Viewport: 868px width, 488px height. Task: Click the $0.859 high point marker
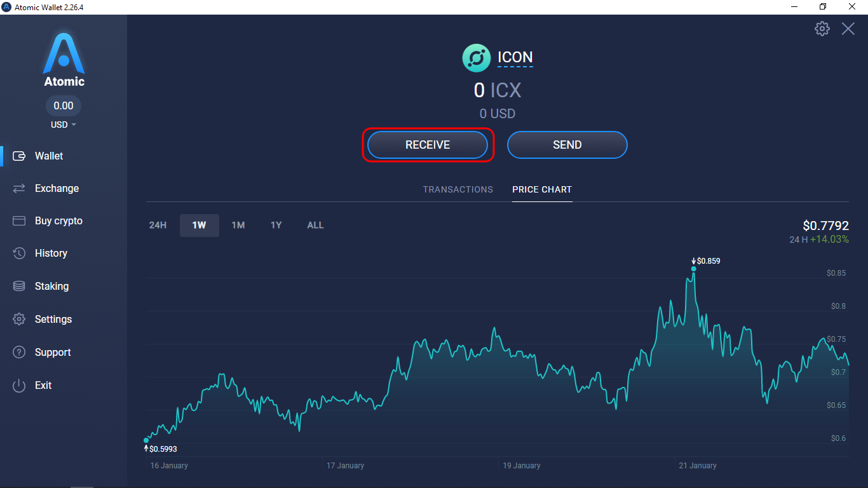click(x=694, y=269)
